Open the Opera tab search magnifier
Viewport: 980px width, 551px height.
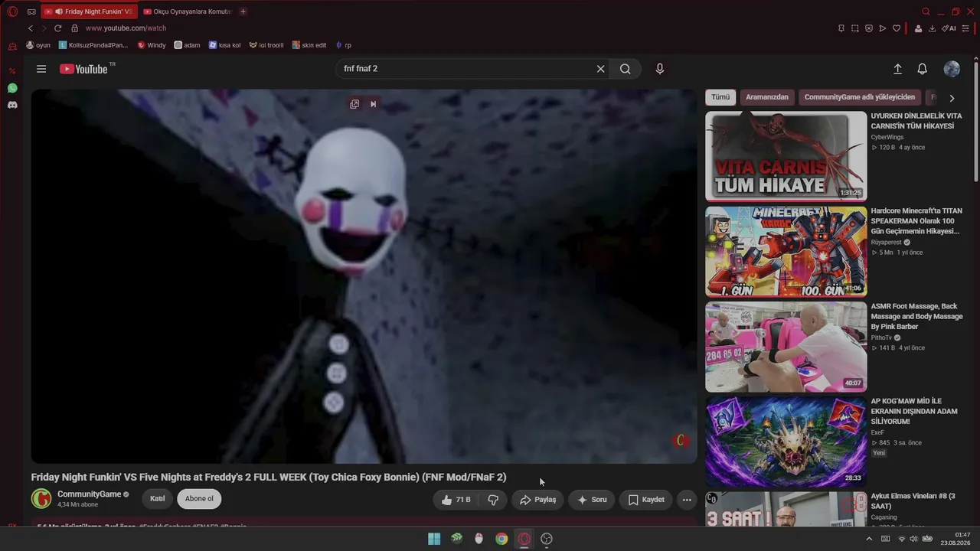926,11
